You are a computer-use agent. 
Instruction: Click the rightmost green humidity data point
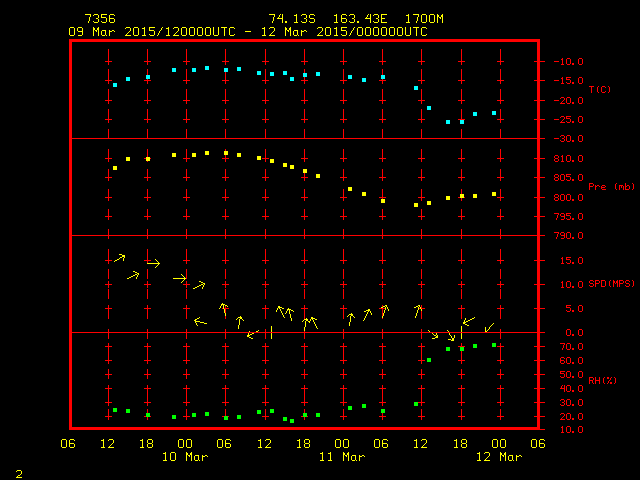click(494, 345)
